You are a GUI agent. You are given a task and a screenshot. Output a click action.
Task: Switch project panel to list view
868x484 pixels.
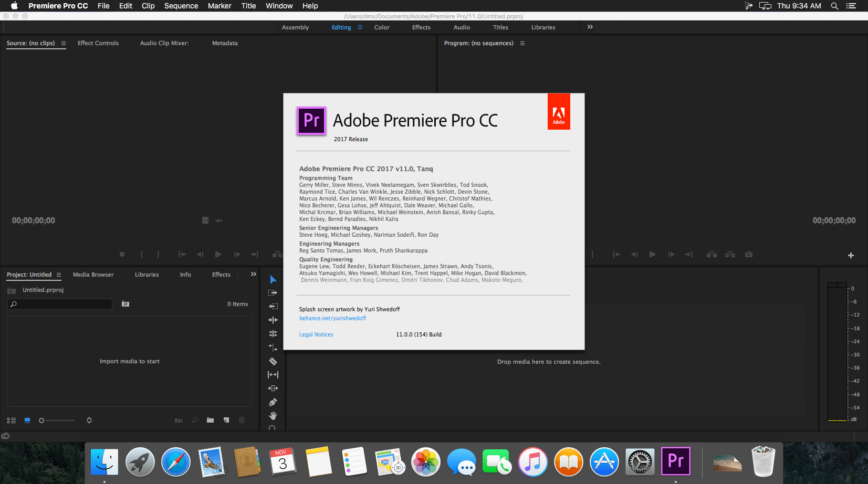[x=12, y=420]
